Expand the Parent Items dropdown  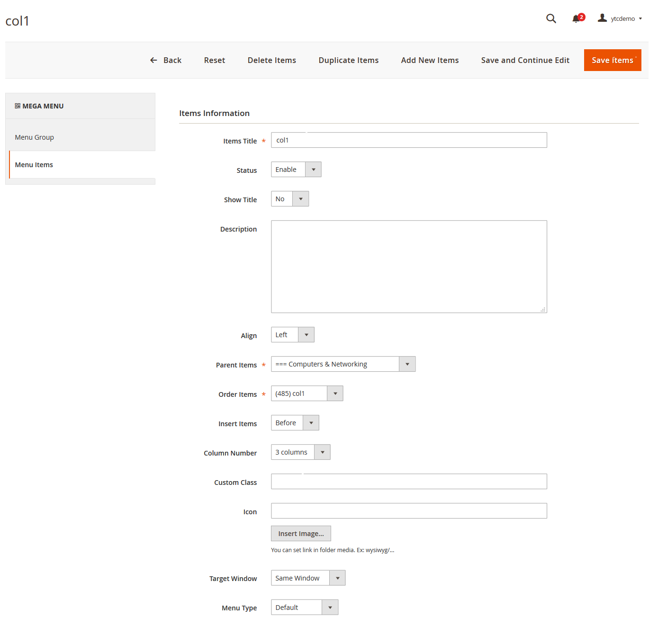point(343,364)
